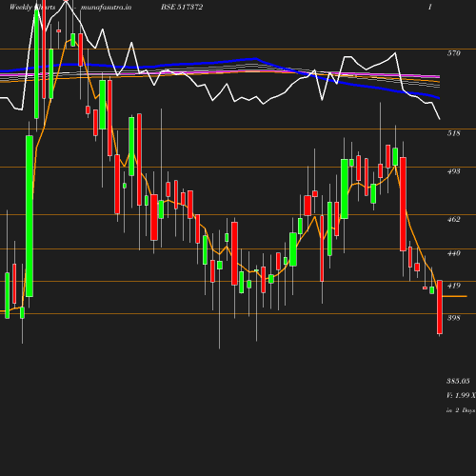Click the tallest green candle near chart start

(30, 216)
